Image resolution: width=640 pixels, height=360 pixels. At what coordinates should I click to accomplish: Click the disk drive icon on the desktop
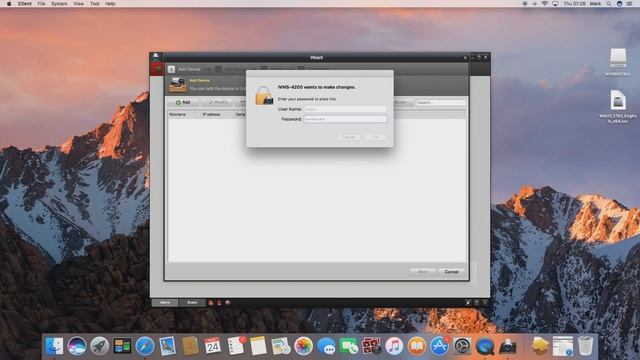point(618,58)
